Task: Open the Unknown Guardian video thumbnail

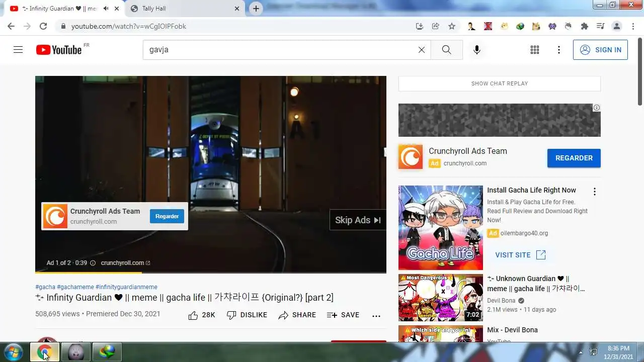Action: [441, 298]
